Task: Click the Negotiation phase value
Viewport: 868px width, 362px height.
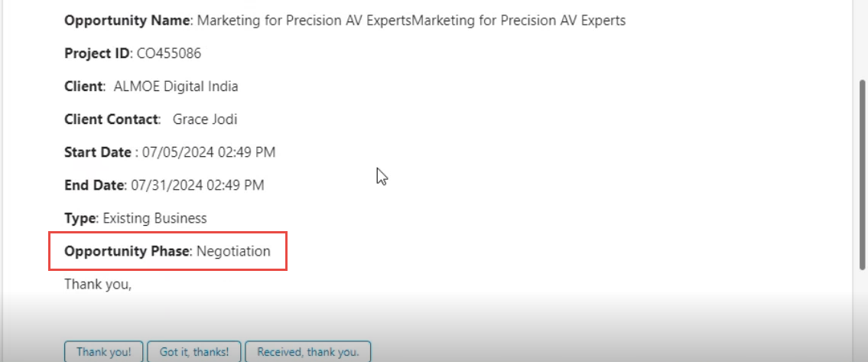Action: (233, 251)
